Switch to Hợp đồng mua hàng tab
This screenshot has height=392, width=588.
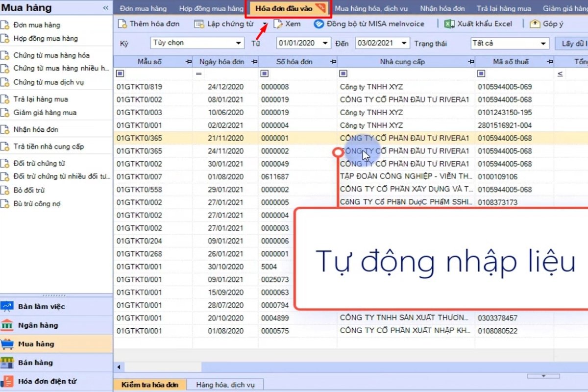(211, 8)
